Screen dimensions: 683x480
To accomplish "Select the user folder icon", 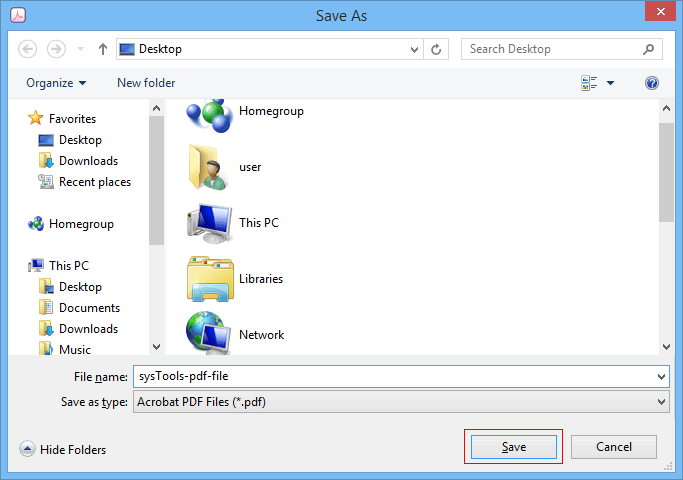I will (208, 167).
